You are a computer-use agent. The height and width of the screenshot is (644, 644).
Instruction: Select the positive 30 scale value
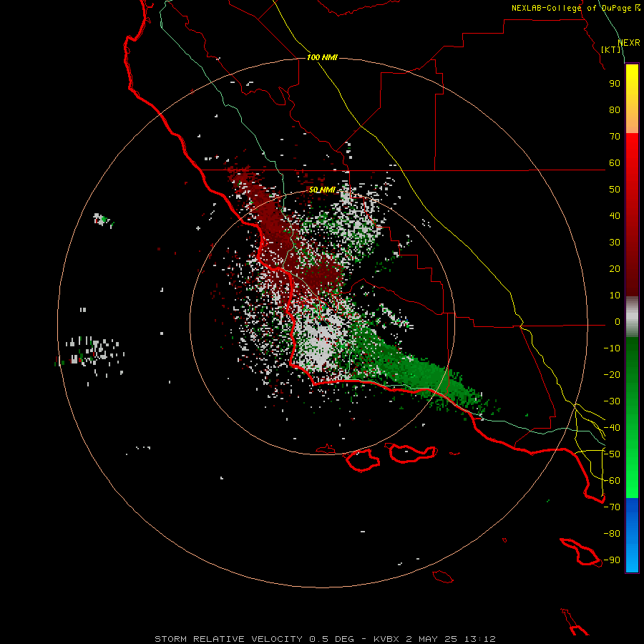click(615, 243)
